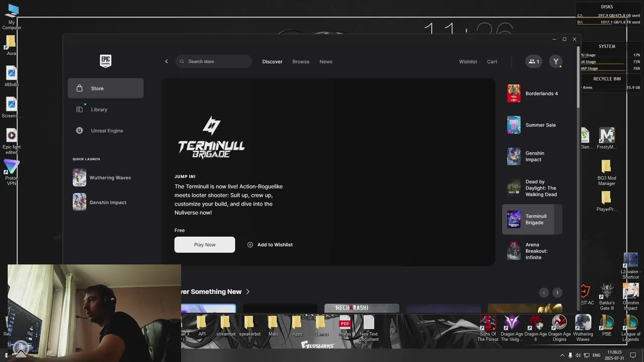Switch to the Discover tab

coord(272,62)
